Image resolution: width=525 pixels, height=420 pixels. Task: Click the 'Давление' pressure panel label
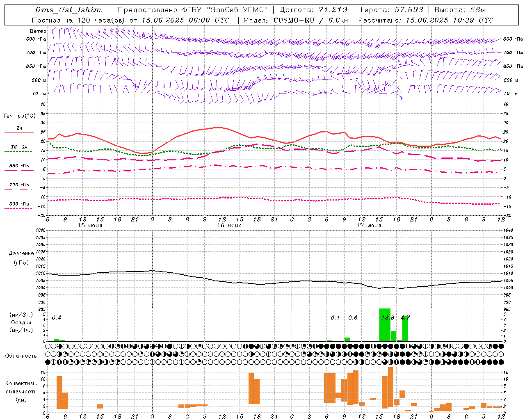click(21, 253)
